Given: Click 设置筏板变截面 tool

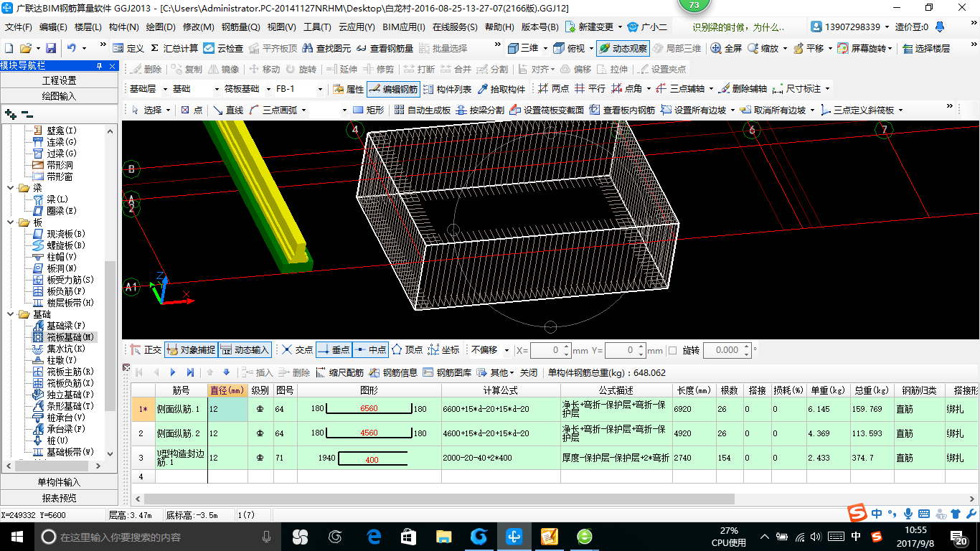Looking at the screenshot, I should click(x=547, y=110).
